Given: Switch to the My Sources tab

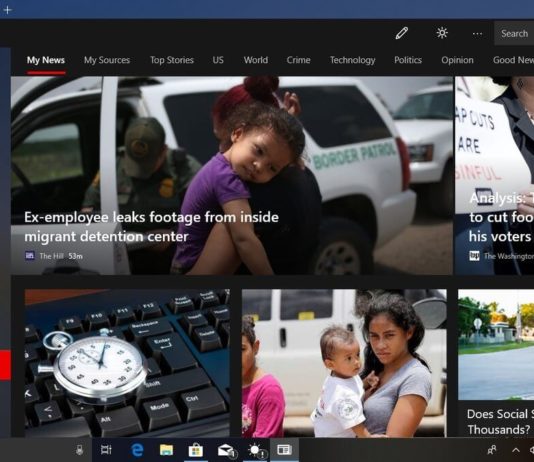Looking at the screenshot, I should pyautogui.click(x=107, y=60).
